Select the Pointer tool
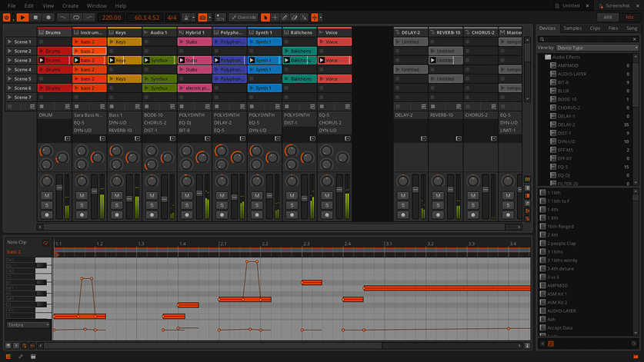Viewport: 644px width, 362px height. tap(265, 17)
